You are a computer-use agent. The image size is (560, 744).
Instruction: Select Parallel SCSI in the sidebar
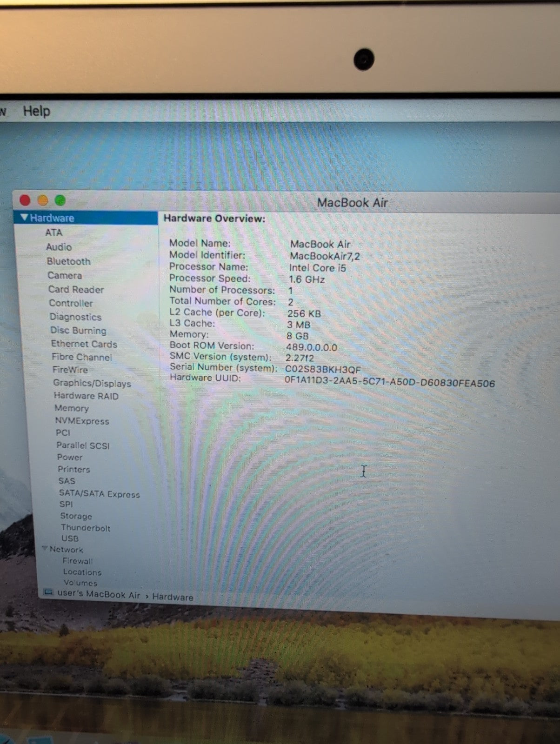click(83, 445)
